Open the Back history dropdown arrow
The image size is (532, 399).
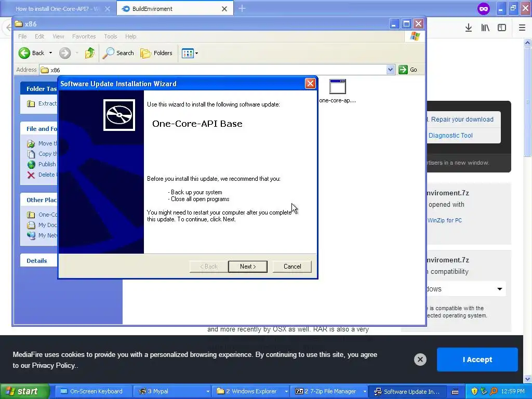[x=50, y=53]
